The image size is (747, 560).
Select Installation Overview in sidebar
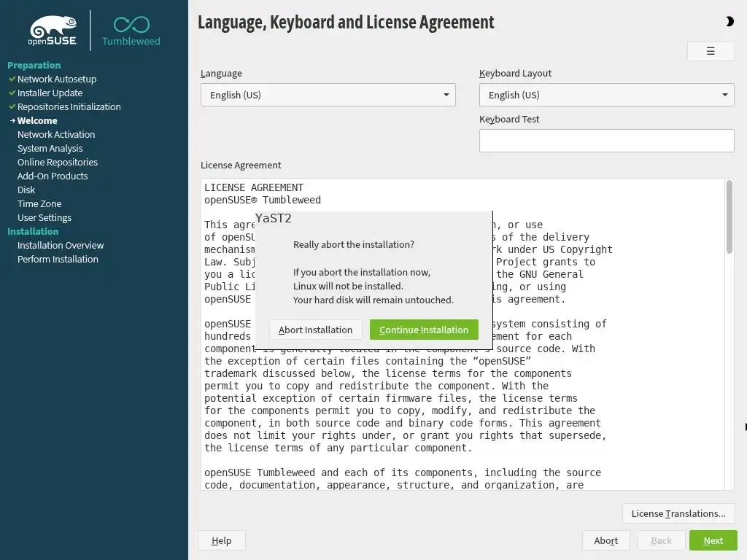[61, 245]
